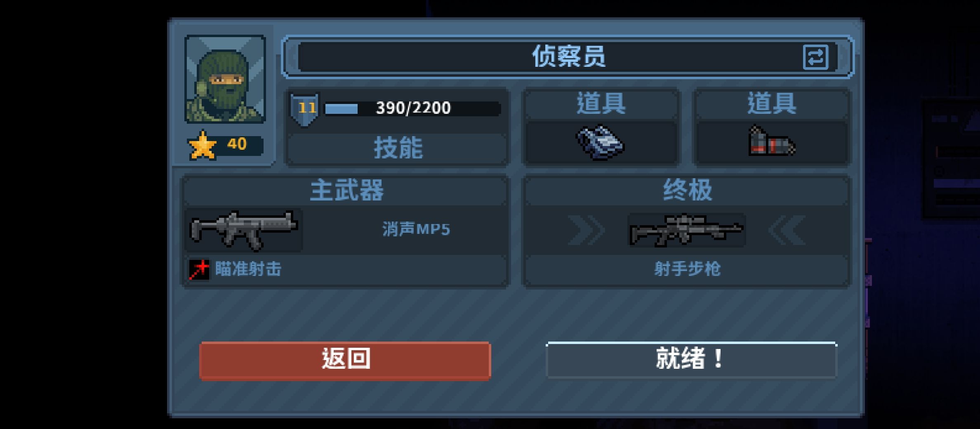
Task: Open the first 道具 item slot header
Action: click(x=601, y=103)
